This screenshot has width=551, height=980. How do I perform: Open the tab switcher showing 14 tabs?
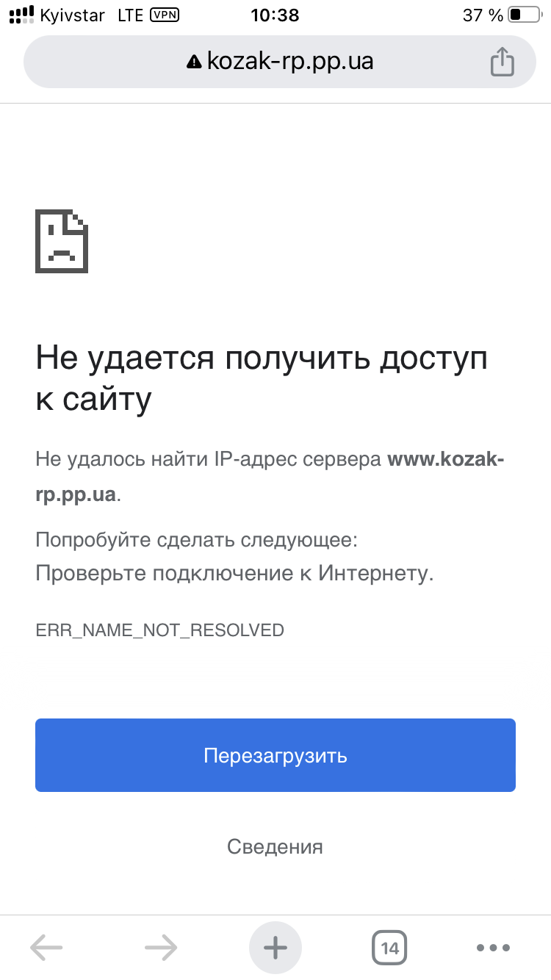click(x=389, y=948)
